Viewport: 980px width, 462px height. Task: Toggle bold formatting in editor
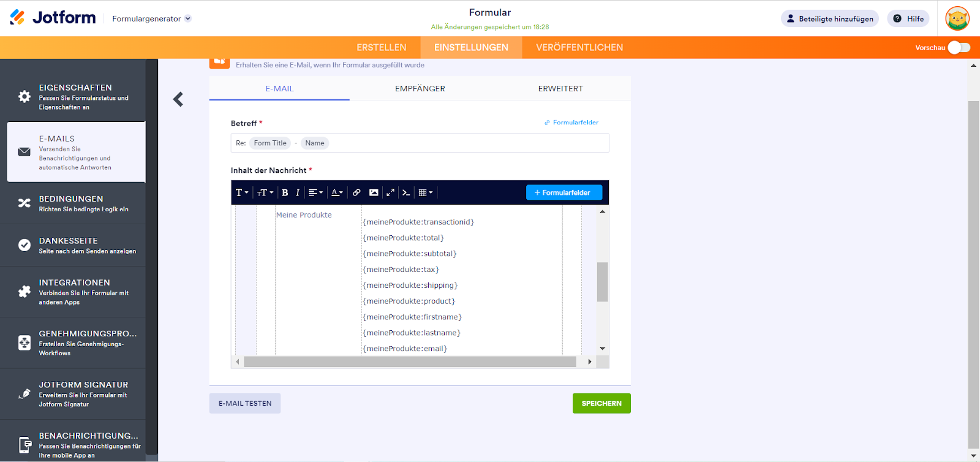click(285, 192)
